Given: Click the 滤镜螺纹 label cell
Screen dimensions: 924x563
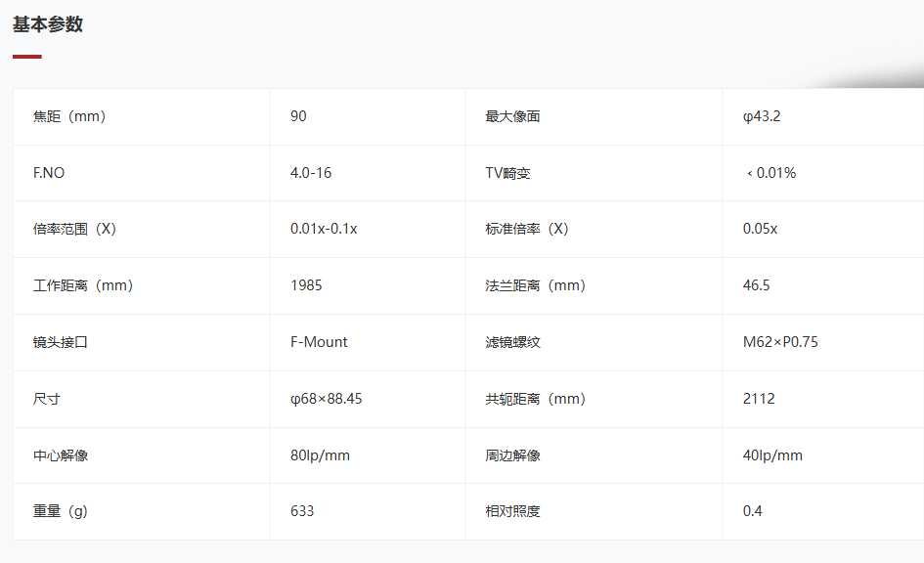Looking at the screenshot, I should [x=594, y=343].
